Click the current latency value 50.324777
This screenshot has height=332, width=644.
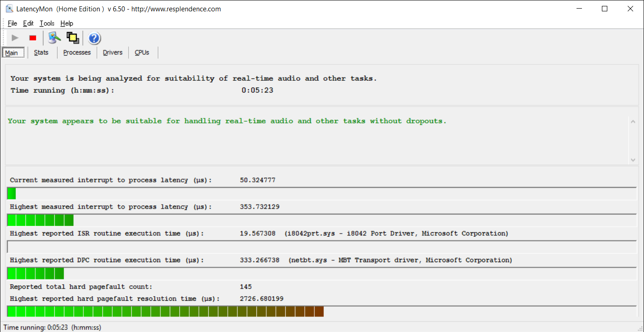click(257, 180)
